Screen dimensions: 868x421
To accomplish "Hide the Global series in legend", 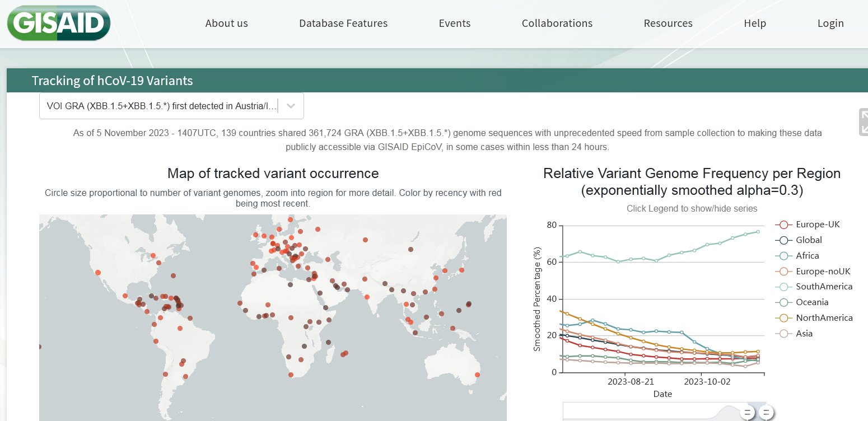I will [809, 240].
